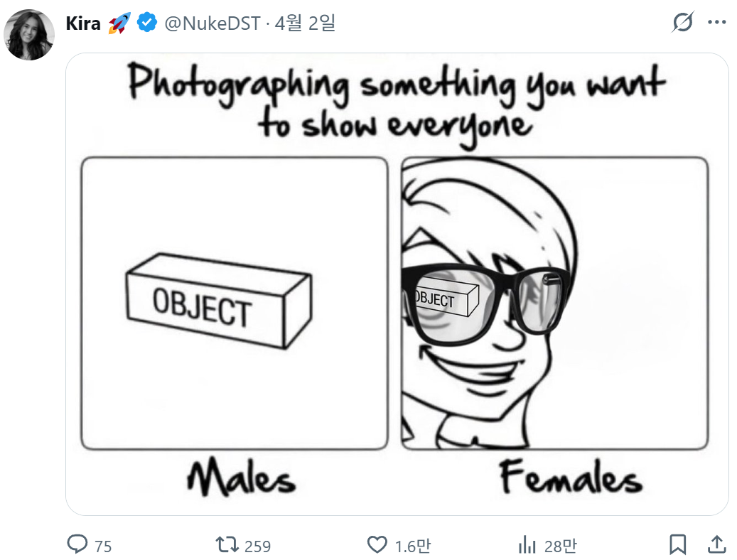Open Kira's profile picture
Viewport: 737px width, 560px height.
(29, 35)
